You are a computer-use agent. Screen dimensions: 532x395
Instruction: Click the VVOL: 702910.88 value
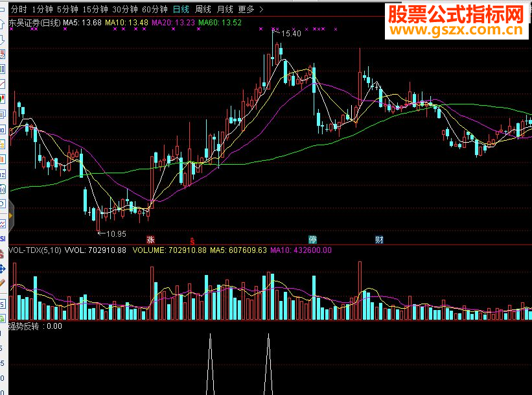(95, 250)
